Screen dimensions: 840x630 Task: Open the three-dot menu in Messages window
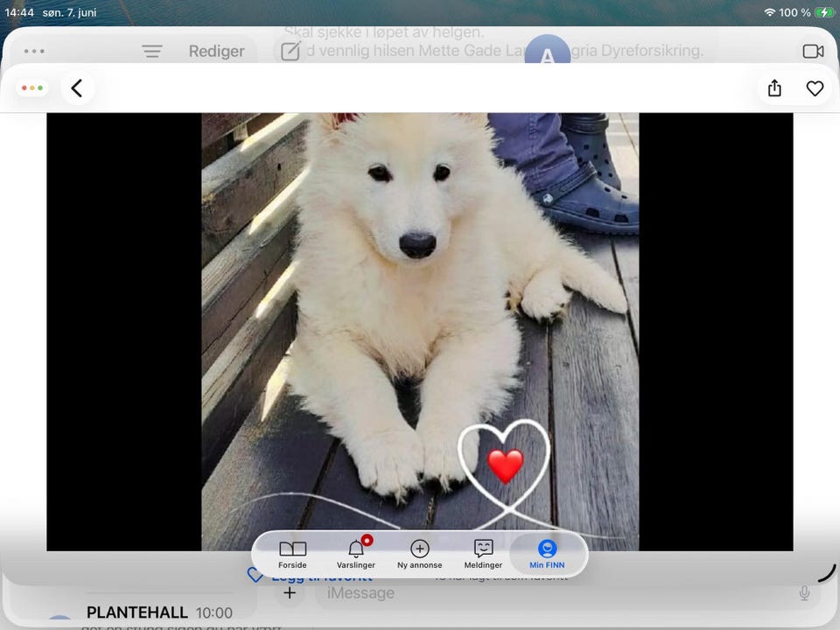(34, 52)
